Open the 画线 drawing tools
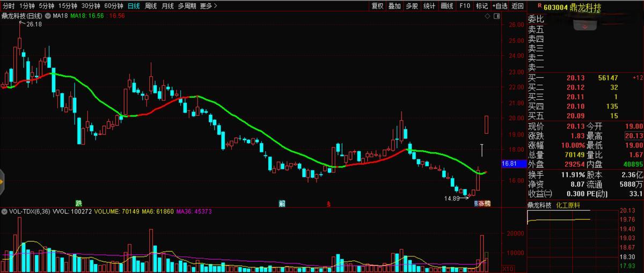The width and height of the screenshot is (644, 273). pyautogui.click(x=447, y=6)
